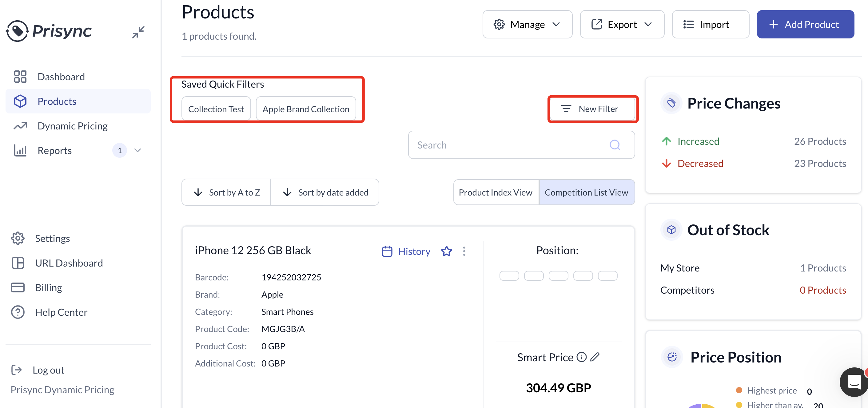The image size is (868, 408).
Task: Sort products by date added
Action: click(325, 192)
